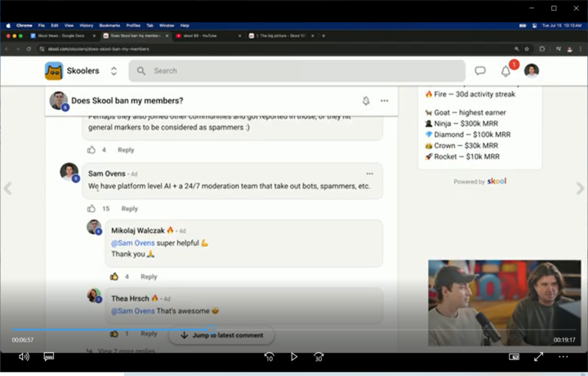Reply to Sam Ovens' comment
The height and width of the screenshot is (376, 588).
click(x=129, y=209)
